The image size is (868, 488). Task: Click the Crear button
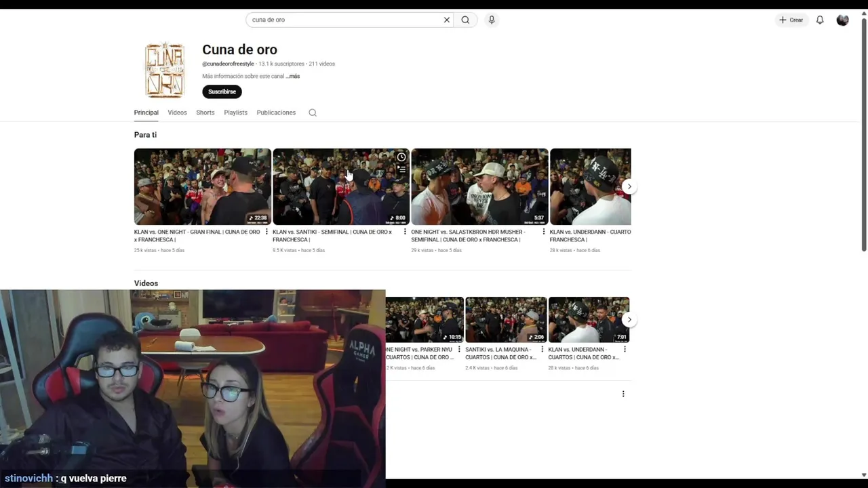791,20
